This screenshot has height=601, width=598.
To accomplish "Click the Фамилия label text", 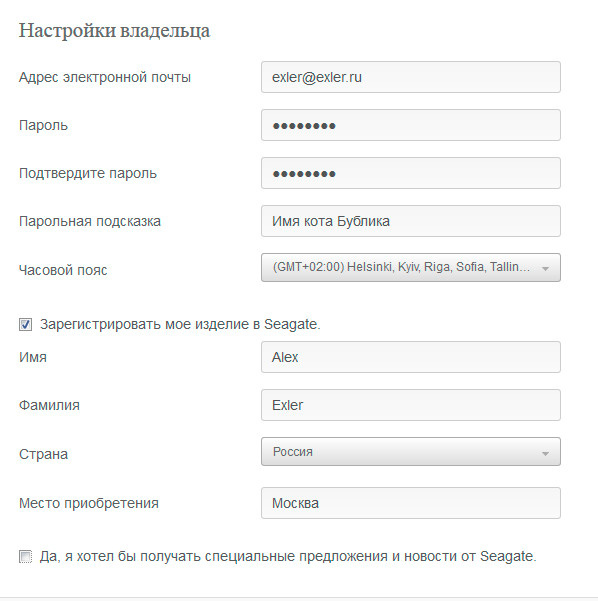I will click(49, 405).
